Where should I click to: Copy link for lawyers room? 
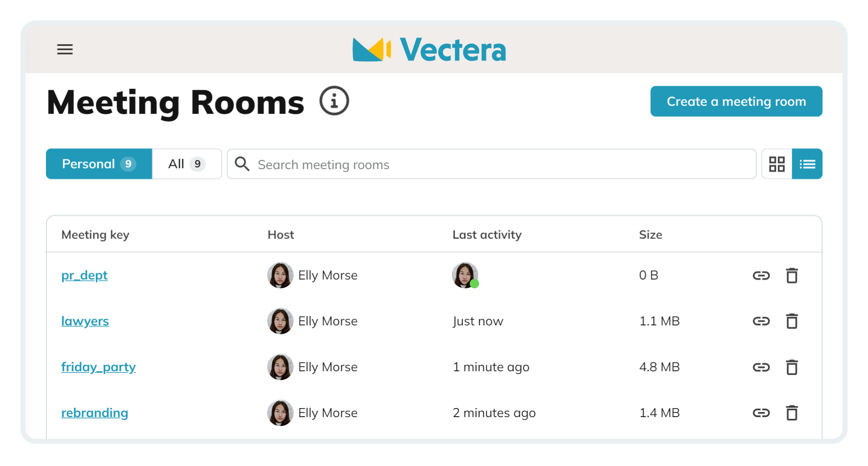click(761, 321)
